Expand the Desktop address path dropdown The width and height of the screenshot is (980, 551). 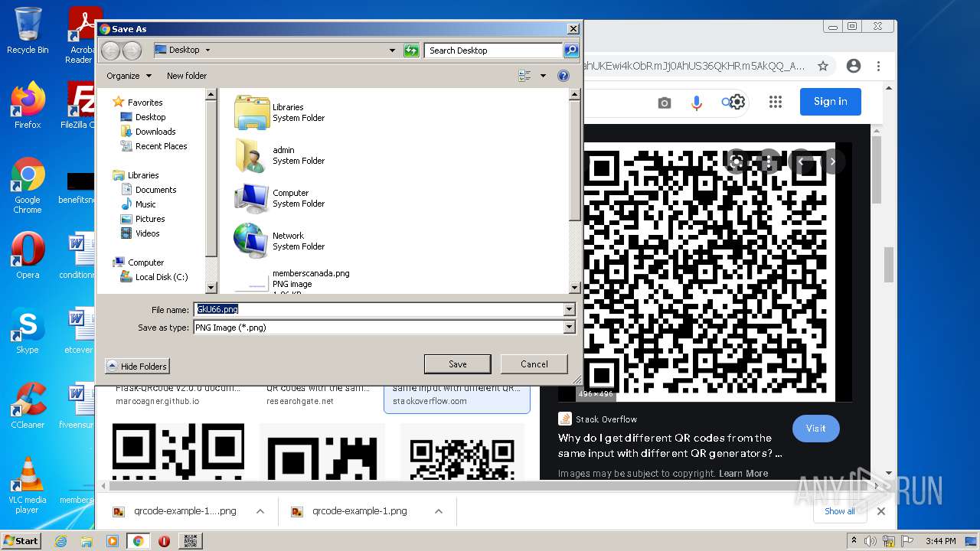(x=207, y=51)
